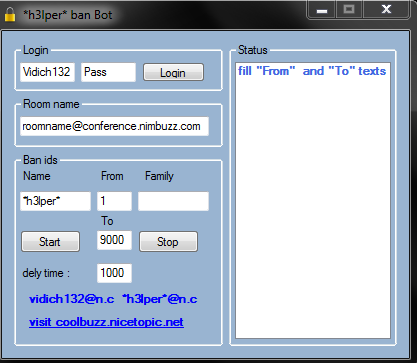Click the Name field containing *h3lper*

pos(55,201)
